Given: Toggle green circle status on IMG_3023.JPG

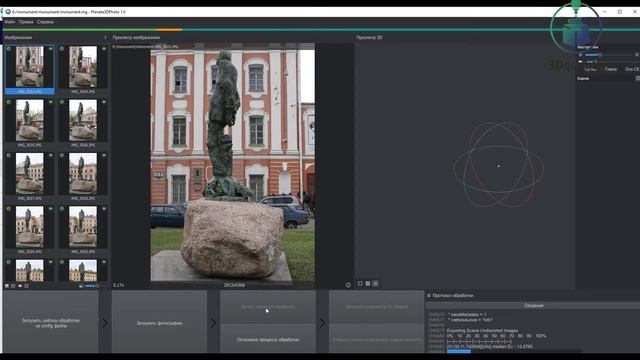Looking at the screenshot, I should 9,49.
